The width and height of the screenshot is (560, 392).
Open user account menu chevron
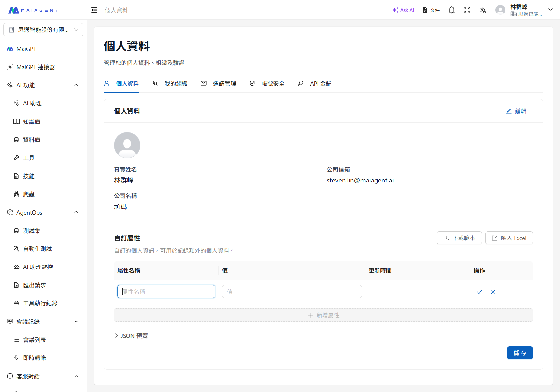point(550,10)
